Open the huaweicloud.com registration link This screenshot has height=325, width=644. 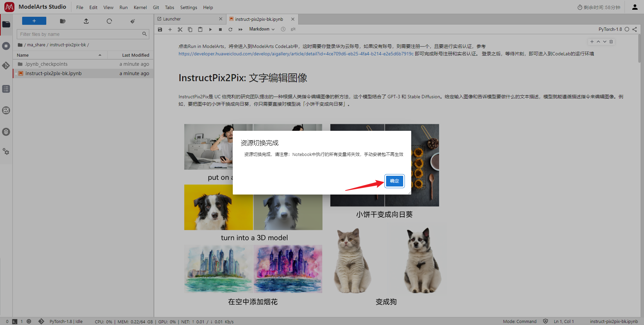point(294,54)
